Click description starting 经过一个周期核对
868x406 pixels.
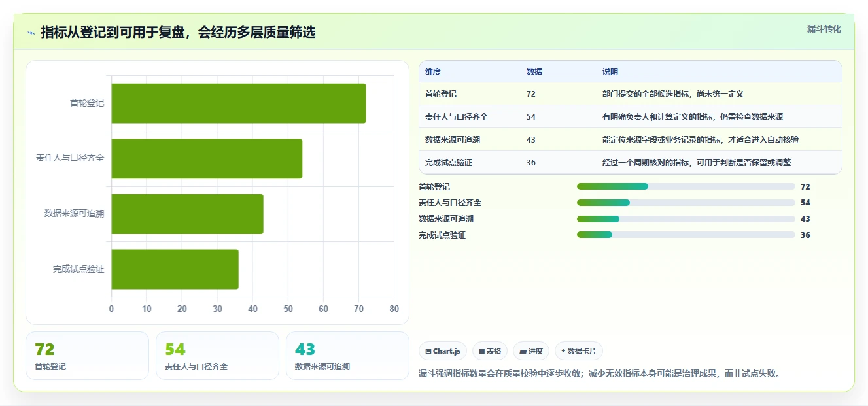[697, 163]
